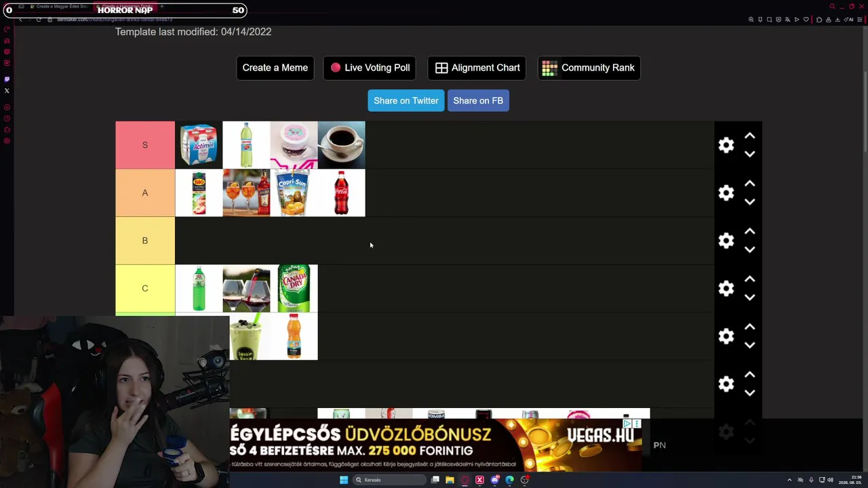The image size is (868, 488).
Task: Click the taskbar Keresés search box
Action: [x=389, y=480]
